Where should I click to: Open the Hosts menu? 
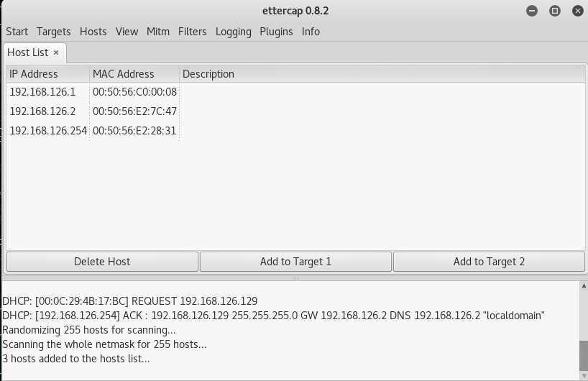click(x=93, y=32)
